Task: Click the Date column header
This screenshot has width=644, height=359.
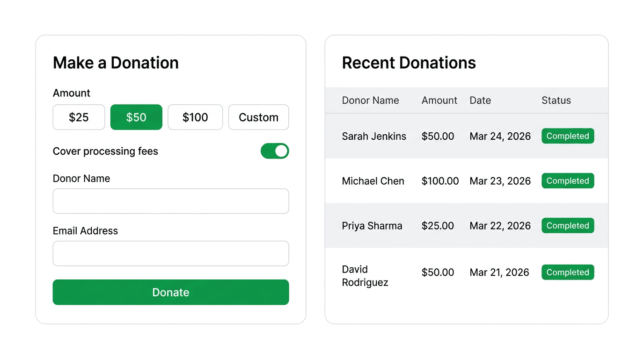Action: [480, 100]
